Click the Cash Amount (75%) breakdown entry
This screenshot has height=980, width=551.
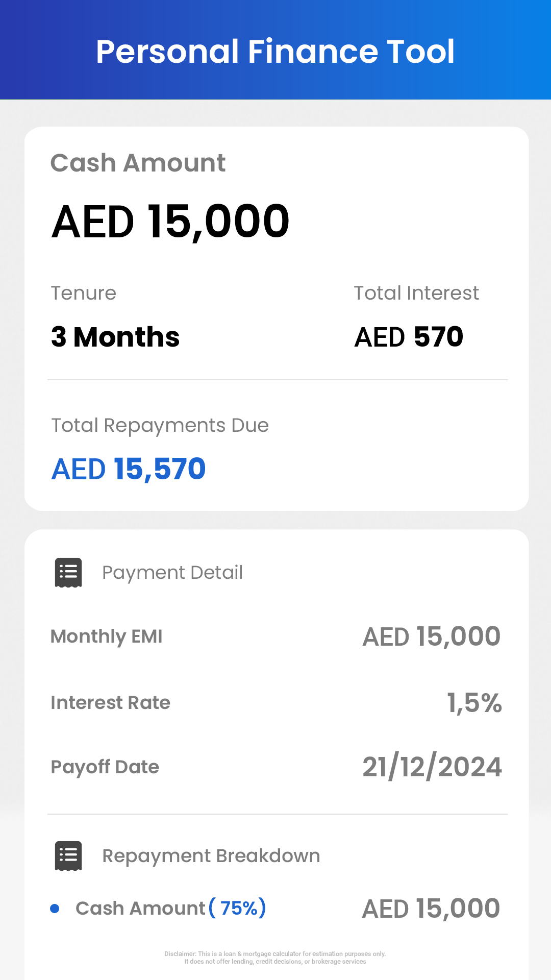(x=171, y=909)
